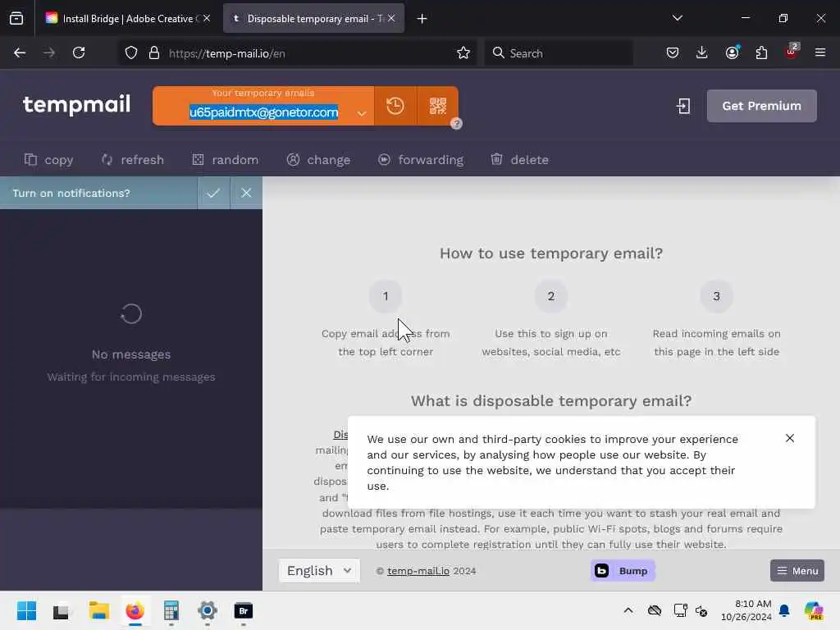This screenshot has width=840, height=630.
Task: Open the email history clock icon
Action: pos(395,106)
